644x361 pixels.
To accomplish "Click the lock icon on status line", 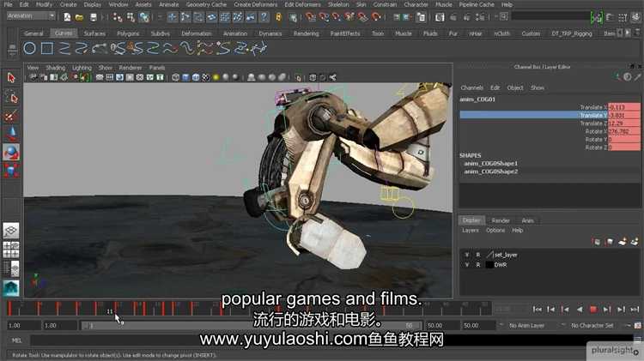I will pyautogui.click(x=278, y=17).
